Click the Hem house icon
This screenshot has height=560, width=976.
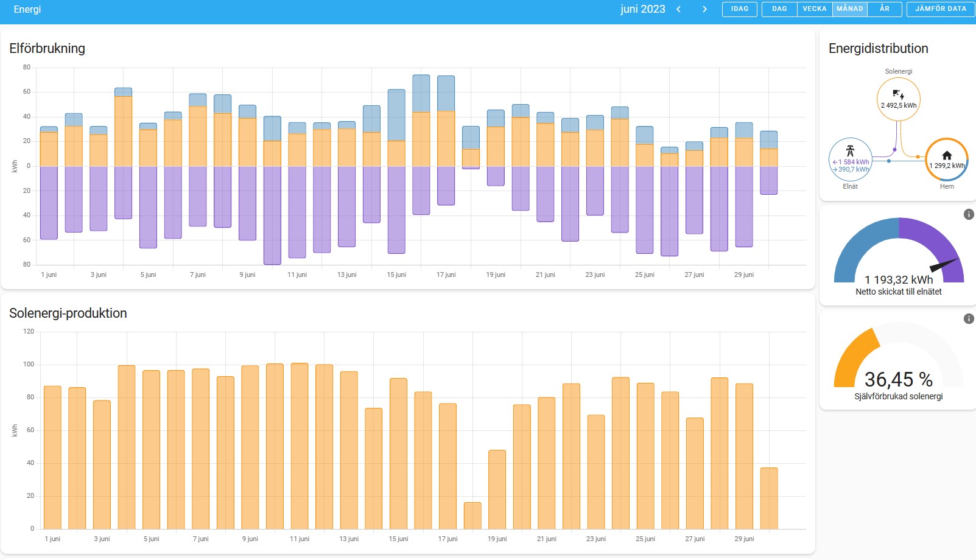pyautogui.click(x=947, y=155)
